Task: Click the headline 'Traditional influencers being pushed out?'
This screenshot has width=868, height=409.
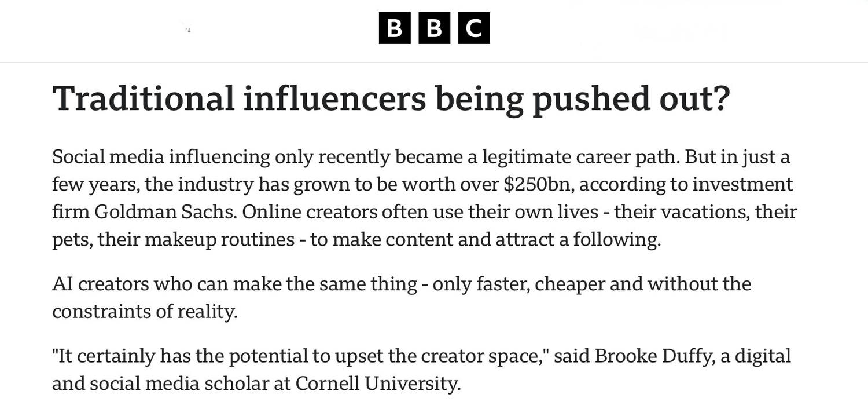Action: (x=391, y=99)
